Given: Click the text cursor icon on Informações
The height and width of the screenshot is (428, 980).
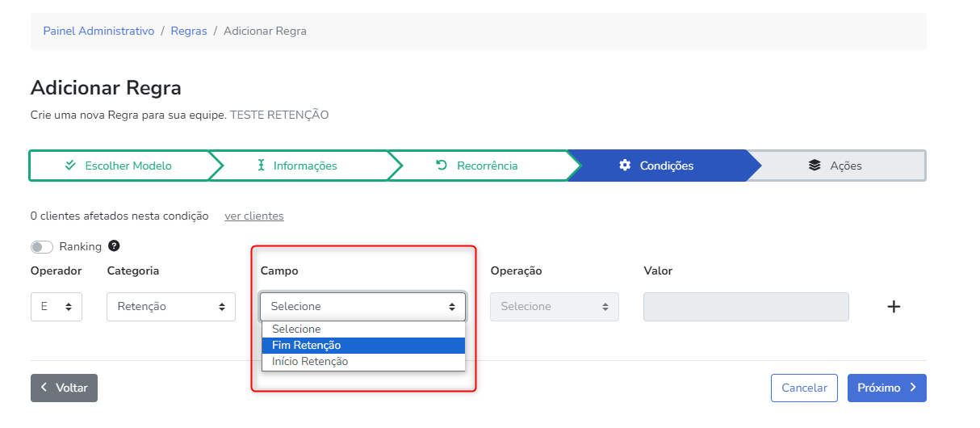Looking at the screenshot, I should 261,166.
